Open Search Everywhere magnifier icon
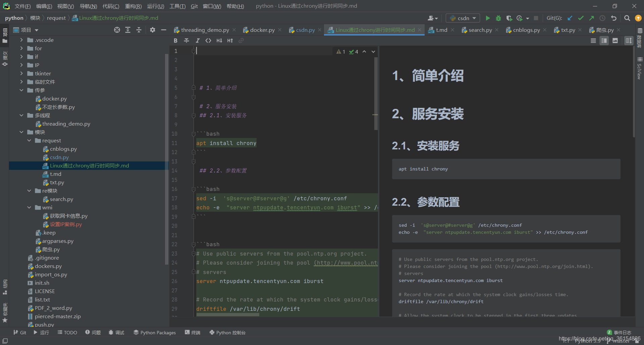Screen dimensions: 644x345 tap(627, 18)
